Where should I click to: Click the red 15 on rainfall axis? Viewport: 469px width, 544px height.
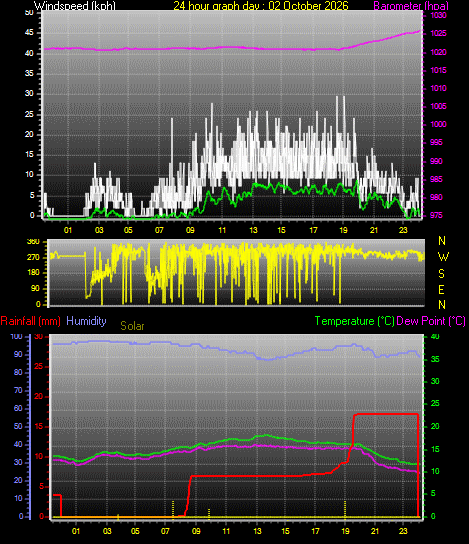pyautogui.click(x=39, y=427)
